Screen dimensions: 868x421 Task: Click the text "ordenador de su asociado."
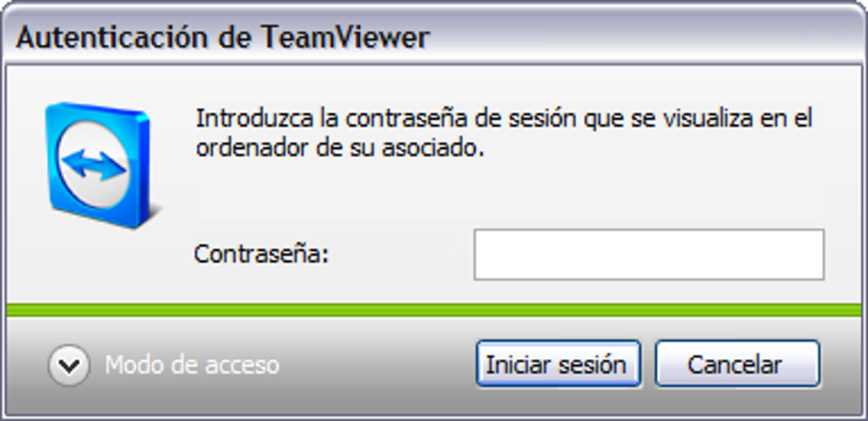(x=340, y=148)
